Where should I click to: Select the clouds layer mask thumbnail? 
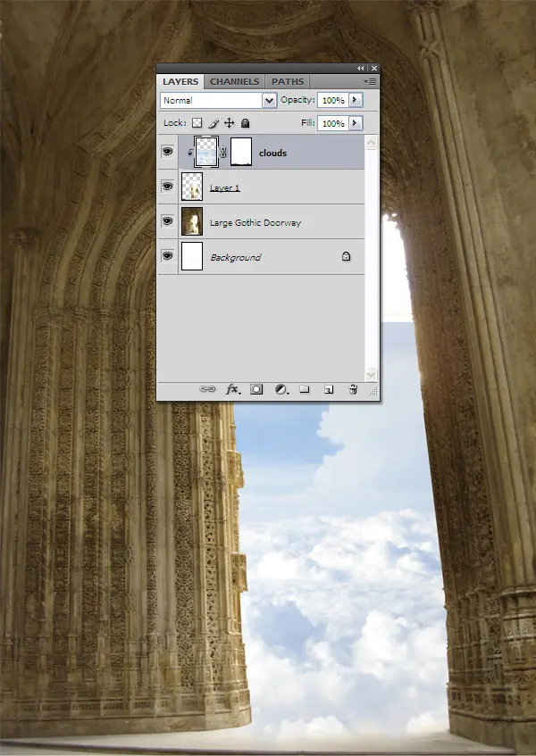(241, 152)
